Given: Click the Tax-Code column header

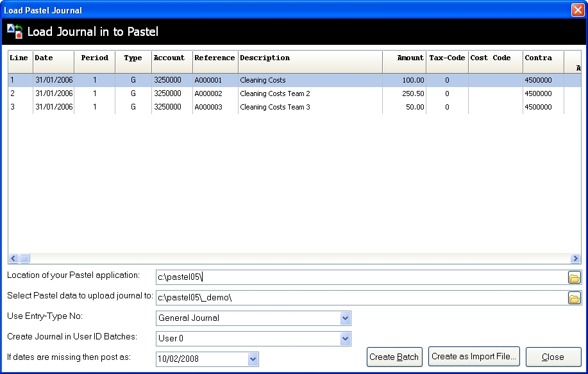Looking at the screenshot, I should click(448, 61).
